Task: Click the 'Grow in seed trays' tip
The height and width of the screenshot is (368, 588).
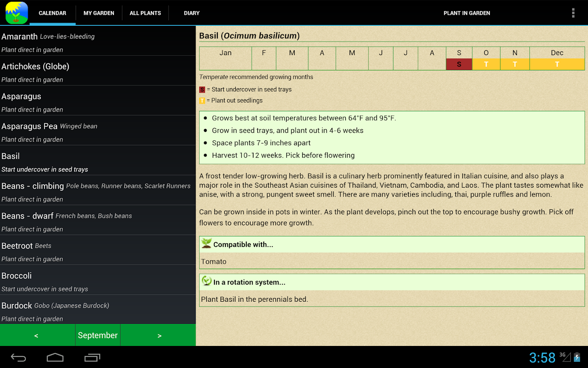Action: 287,130
